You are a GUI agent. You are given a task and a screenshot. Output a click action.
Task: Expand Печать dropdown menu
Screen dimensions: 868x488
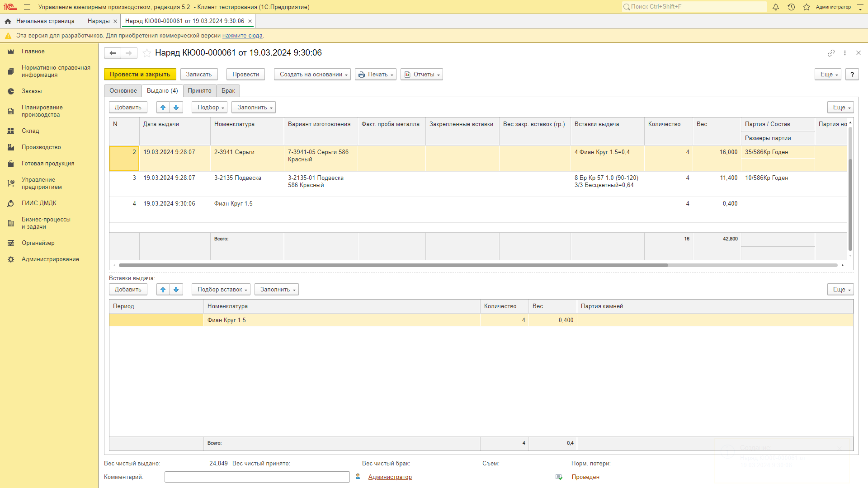(376, 75)
